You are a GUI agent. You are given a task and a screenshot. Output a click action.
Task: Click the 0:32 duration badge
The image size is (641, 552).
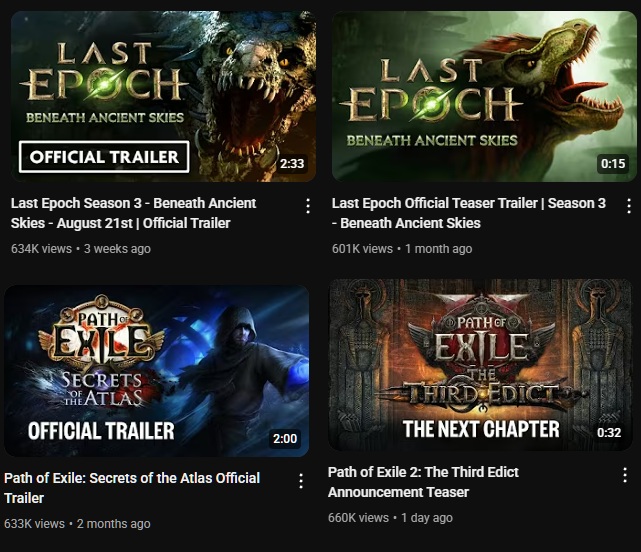click(x=609, y=432)
